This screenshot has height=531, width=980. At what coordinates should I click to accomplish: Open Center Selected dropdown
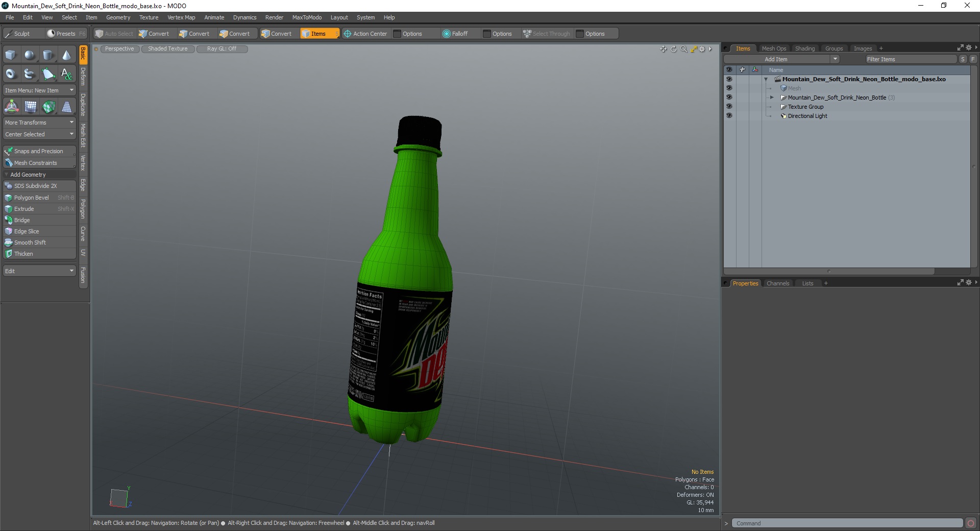[39, 134]
